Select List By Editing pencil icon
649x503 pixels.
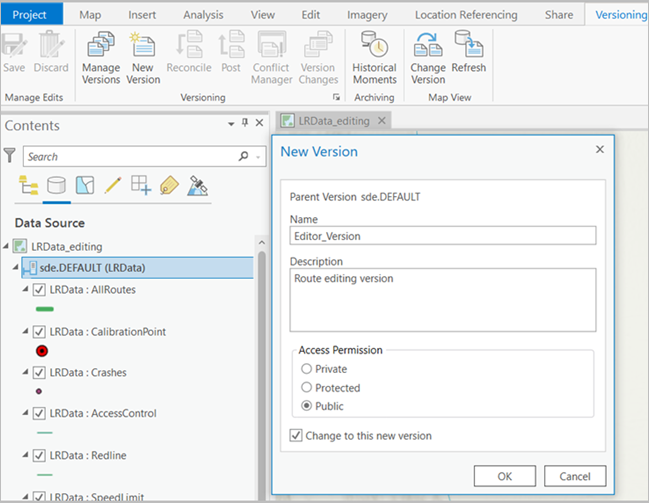coord(113,185)
